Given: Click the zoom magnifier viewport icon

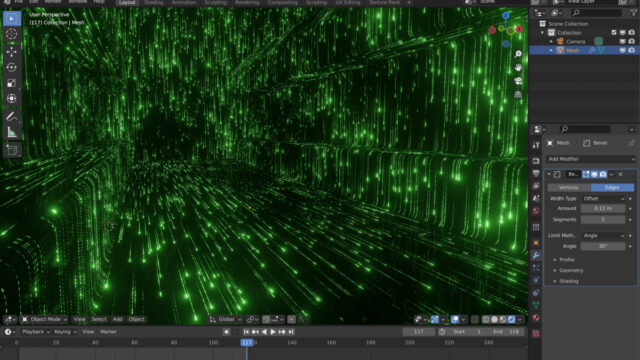Looking at the screenshot, I should pyautogui.click(x=518, y=54).
